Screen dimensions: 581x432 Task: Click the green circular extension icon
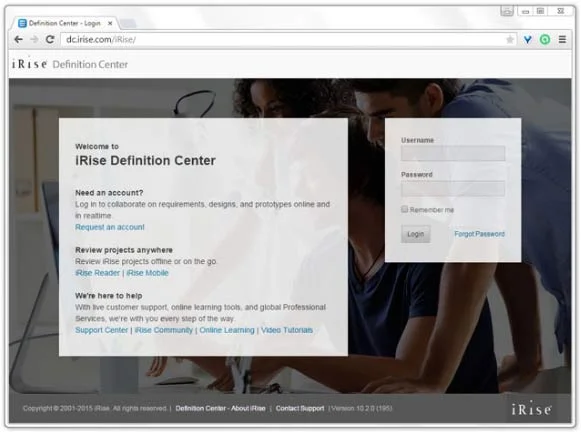545,39
